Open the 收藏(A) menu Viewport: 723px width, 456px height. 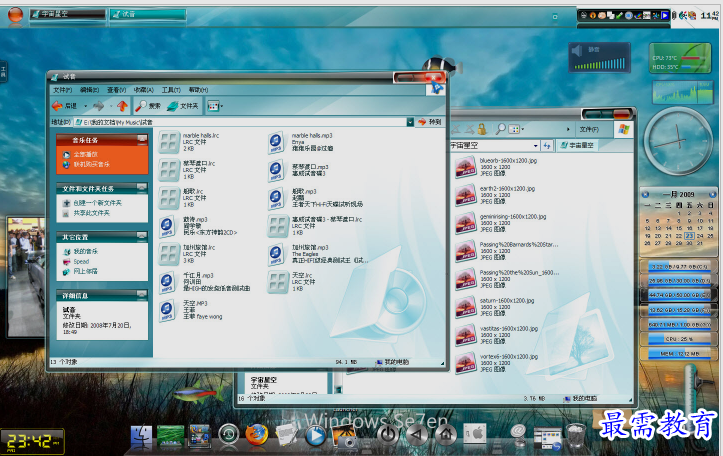(x=143, y=90)
